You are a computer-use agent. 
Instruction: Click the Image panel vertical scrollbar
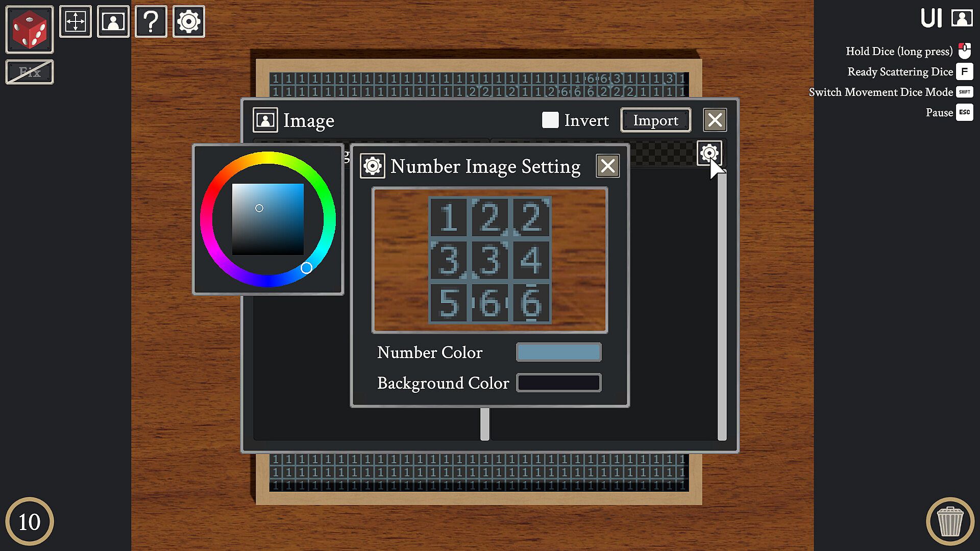point(722,306)
